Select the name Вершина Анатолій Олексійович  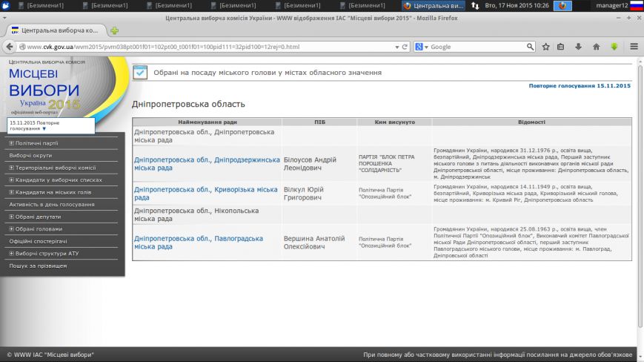314,243
